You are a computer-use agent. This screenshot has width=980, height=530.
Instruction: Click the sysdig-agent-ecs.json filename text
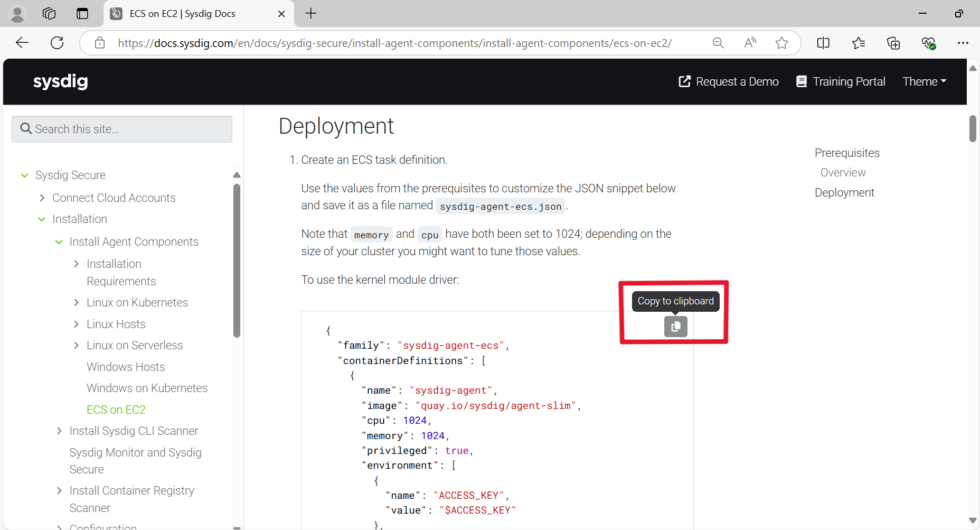[501, 206]
